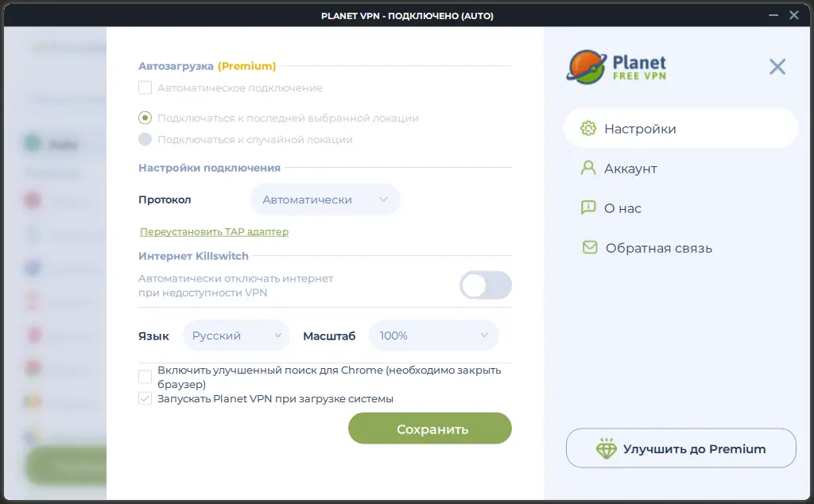Click the (Premium) label beside Автозагрузка
The width and height of the screenshot is (814, 504).
[246, 66]
